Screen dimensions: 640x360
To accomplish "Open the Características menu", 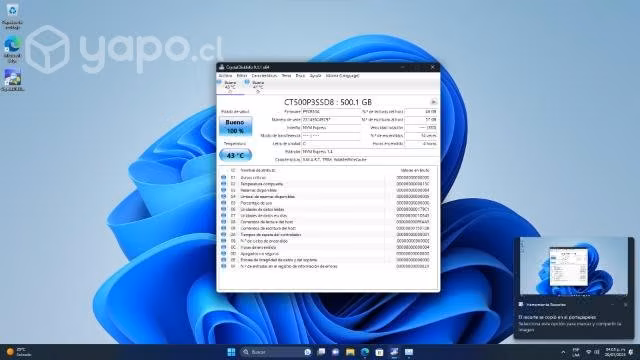I will (264, 76).
